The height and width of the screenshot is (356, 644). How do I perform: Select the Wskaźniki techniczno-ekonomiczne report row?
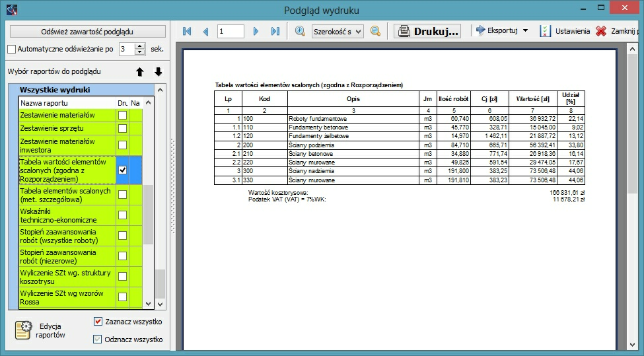tap(67, 215)
